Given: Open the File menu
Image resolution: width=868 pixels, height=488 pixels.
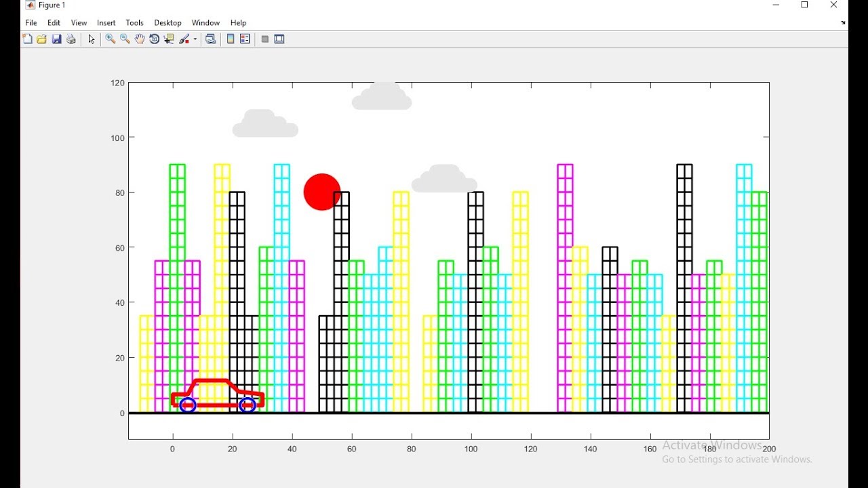Looking at the screenshot, I should pyautogui.click(x=31, y=22).
